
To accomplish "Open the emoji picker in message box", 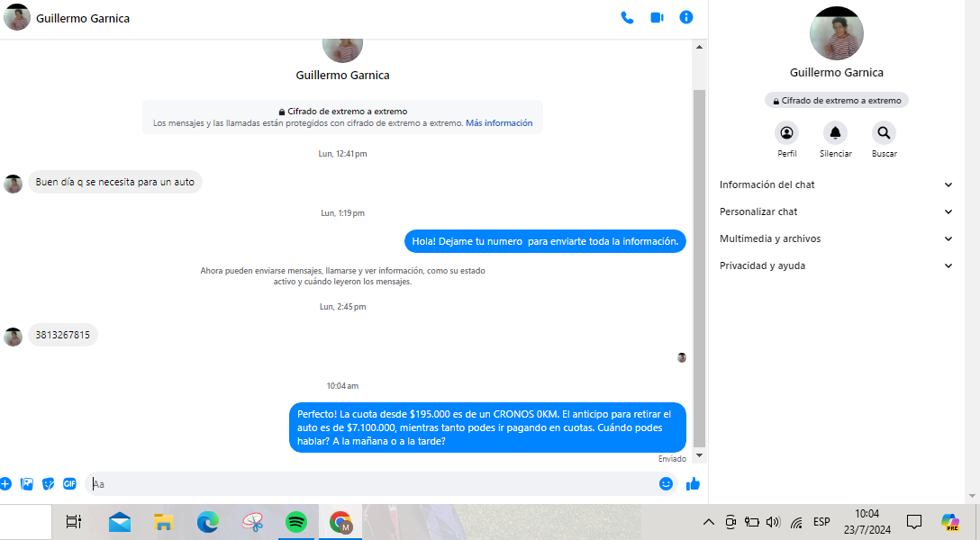I will pos(666,483).
